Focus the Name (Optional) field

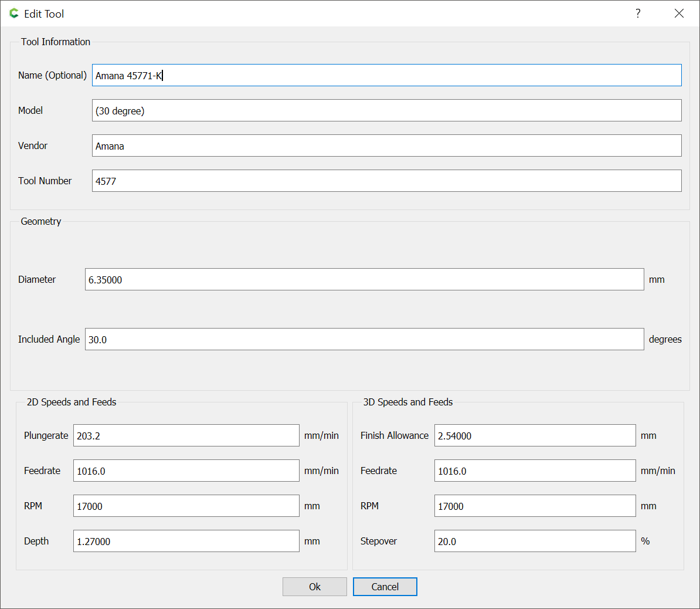point(386,75)
